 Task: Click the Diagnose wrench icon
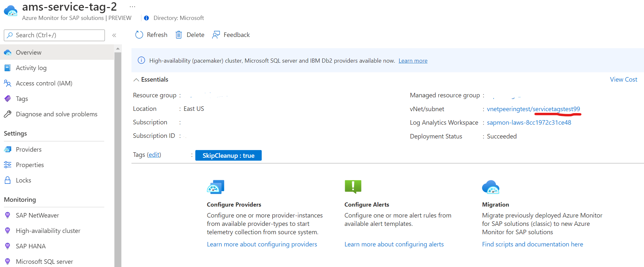point(8,114)
